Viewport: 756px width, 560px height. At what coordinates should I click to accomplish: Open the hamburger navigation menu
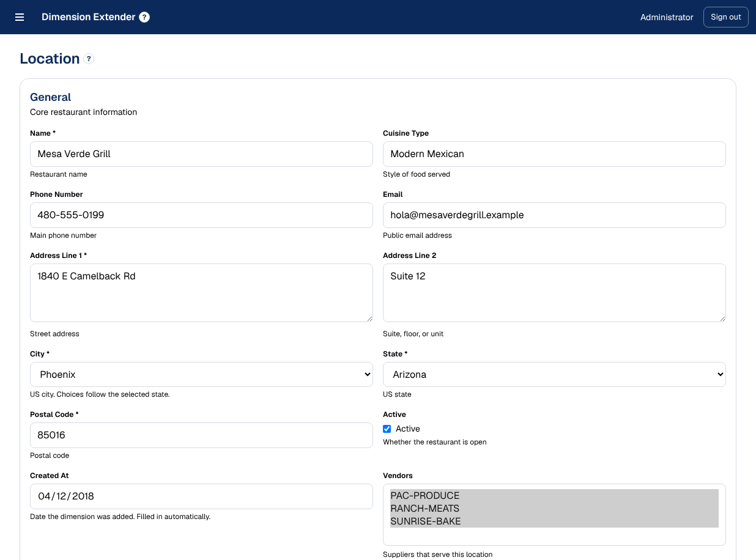(20, 17)
